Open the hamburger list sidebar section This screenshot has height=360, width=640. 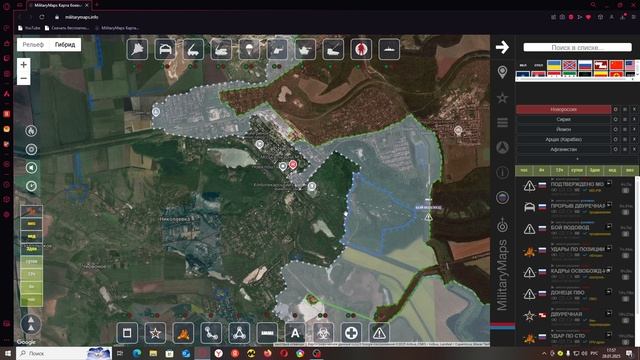502,122
